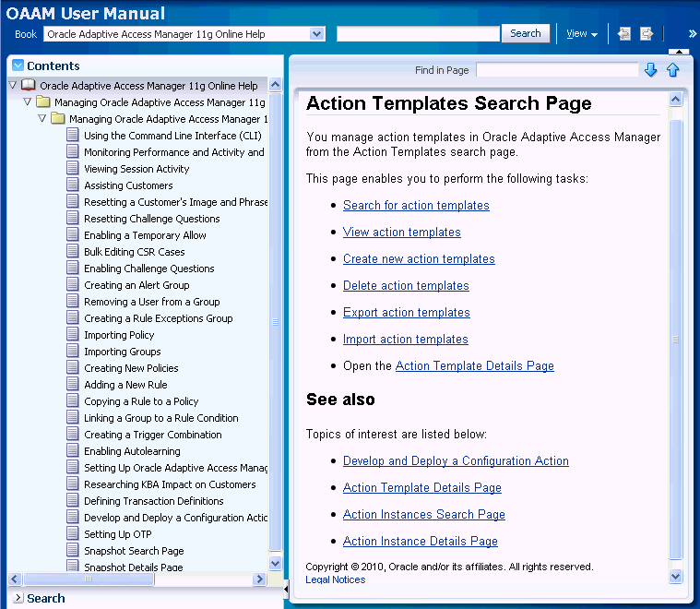Click the Defining Transaction Definitions page icon
The height and width of the screenshot is (609, 700).
(x=72, y=500)
